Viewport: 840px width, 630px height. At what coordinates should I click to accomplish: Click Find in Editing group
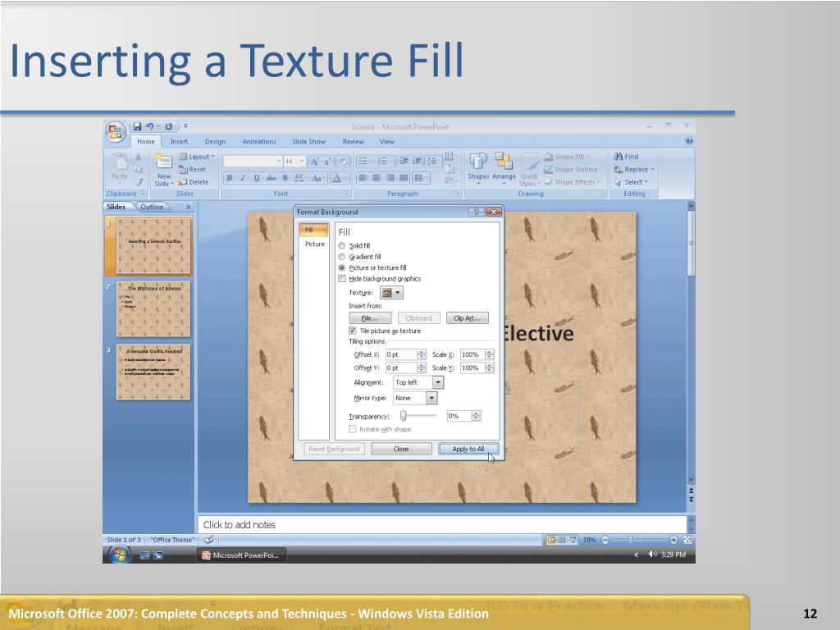point(626,157)
